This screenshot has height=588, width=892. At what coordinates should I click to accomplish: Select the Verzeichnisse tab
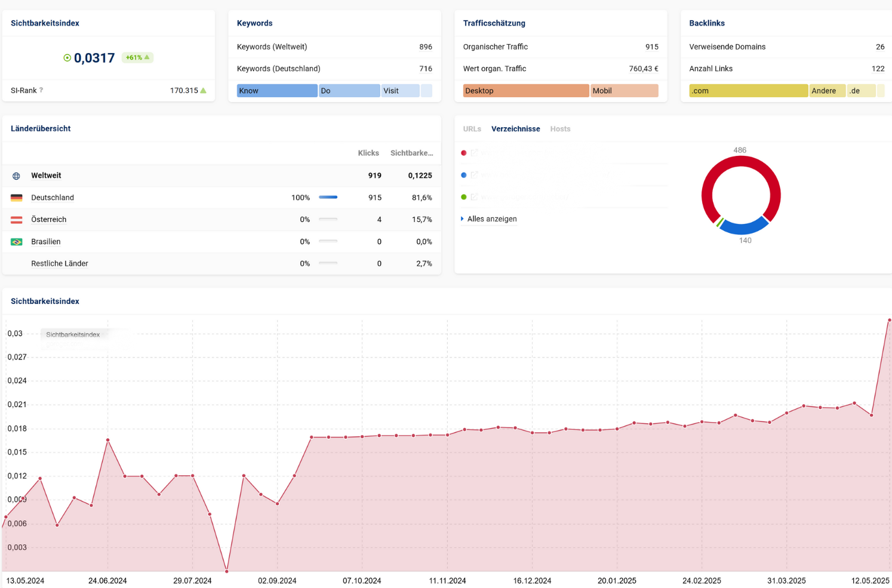(x=515, y=129)
